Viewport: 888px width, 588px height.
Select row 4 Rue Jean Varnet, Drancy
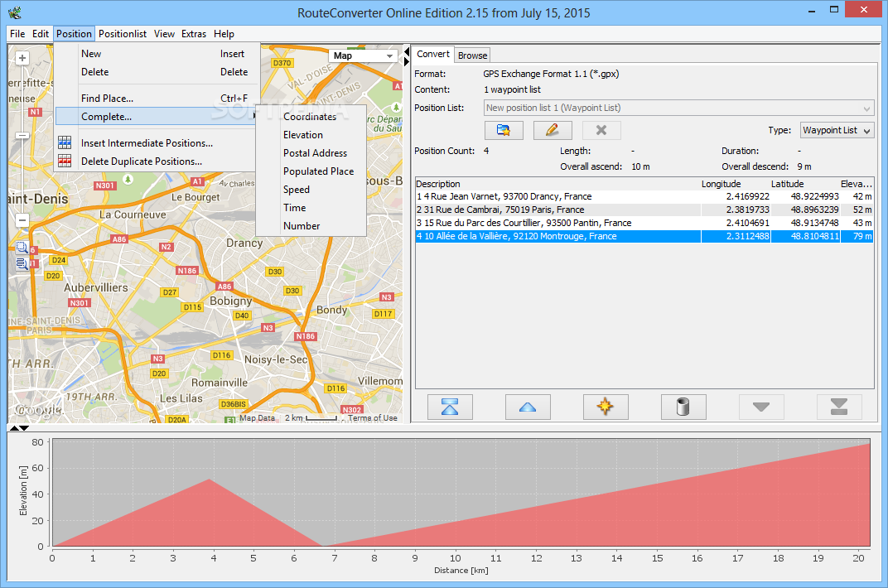click(644, 196)
